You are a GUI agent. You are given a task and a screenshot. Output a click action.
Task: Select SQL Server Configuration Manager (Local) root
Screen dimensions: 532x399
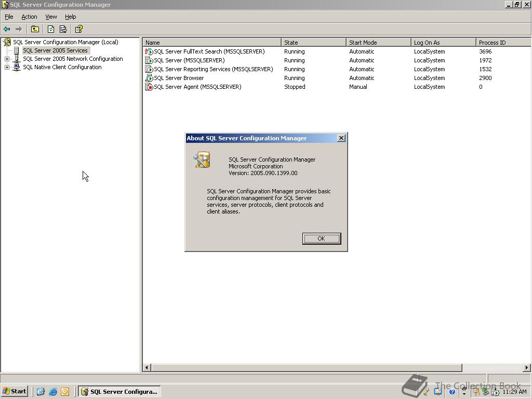[x=65, y=42]
